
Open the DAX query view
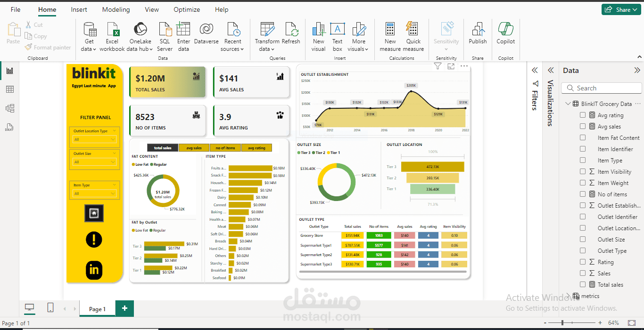click(x=9, y=127)
